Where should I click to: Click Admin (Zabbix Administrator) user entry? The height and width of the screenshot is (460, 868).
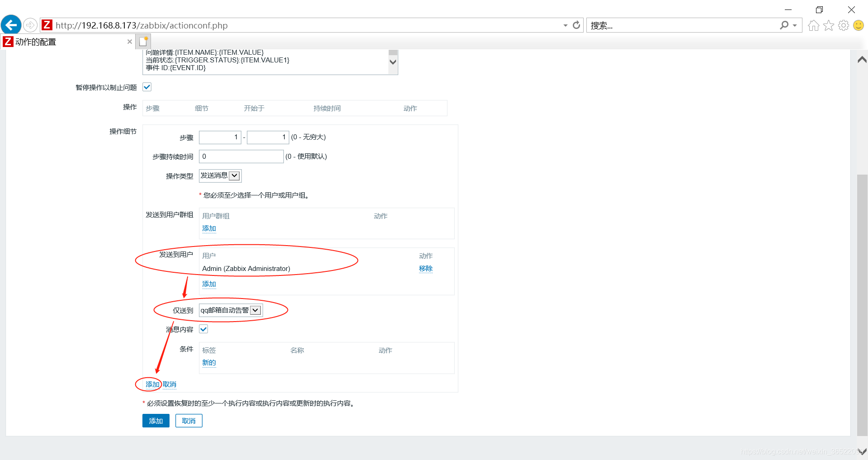(x=246, y=269)
